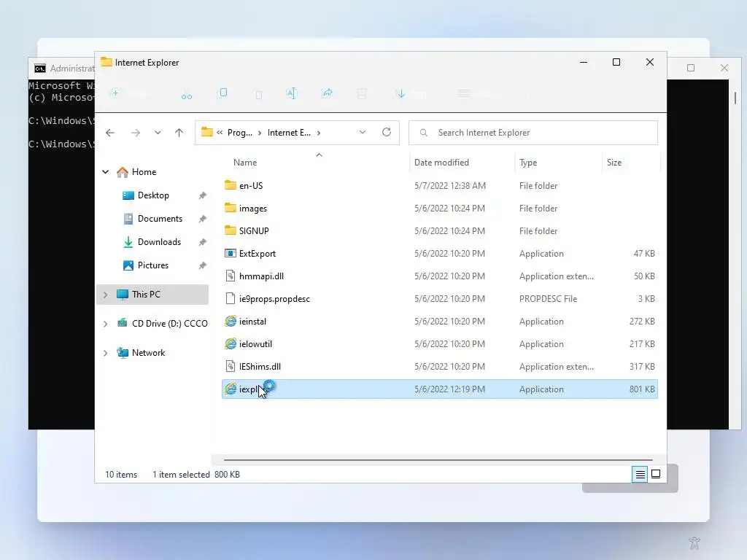Select the images folder
The width and height of the screenshot is (747, 560).
point(252,208)
